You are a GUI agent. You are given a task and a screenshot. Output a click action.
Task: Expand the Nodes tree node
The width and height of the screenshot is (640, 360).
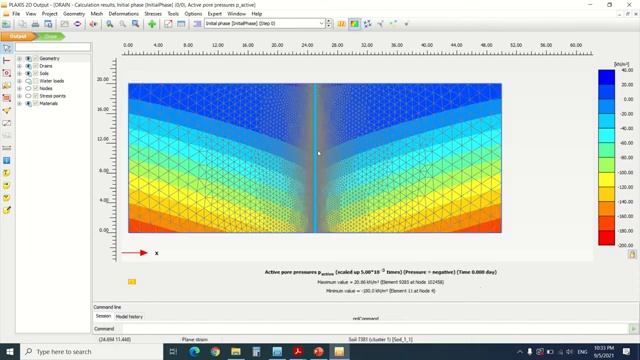19,88
